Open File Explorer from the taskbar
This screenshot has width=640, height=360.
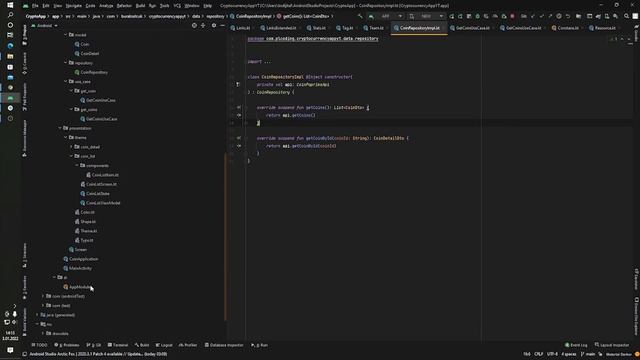[10, 56]
